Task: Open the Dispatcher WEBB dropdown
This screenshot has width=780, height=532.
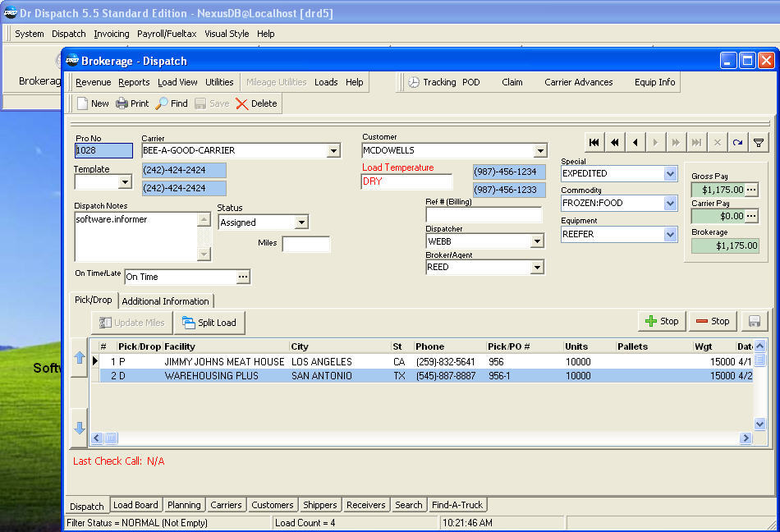Action: (537, 241)
